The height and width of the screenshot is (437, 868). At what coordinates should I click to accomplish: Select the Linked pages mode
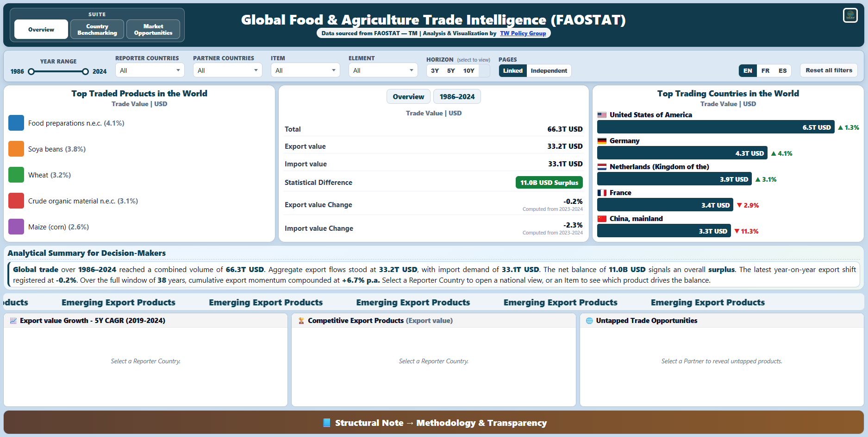point(512,70)
